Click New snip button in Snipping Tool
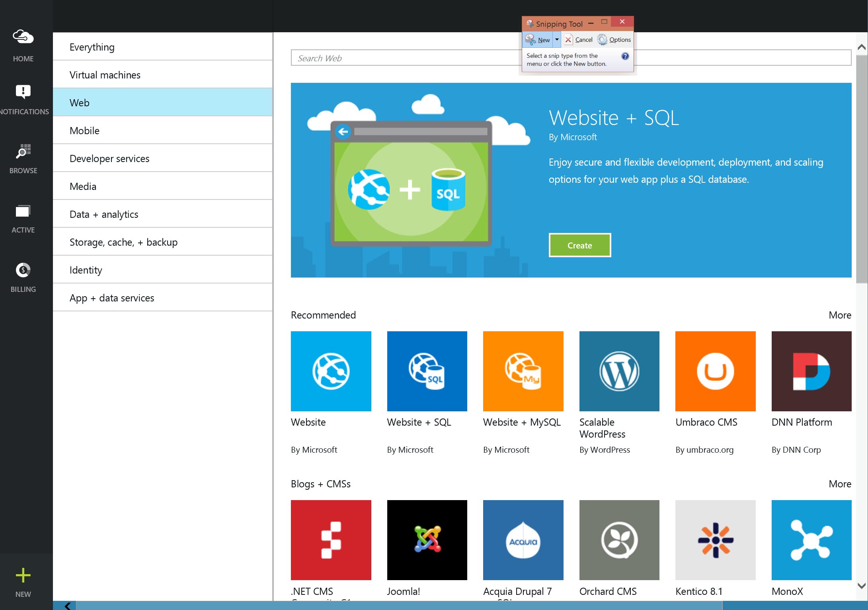868x610 pixels. [x=537, y=39]
